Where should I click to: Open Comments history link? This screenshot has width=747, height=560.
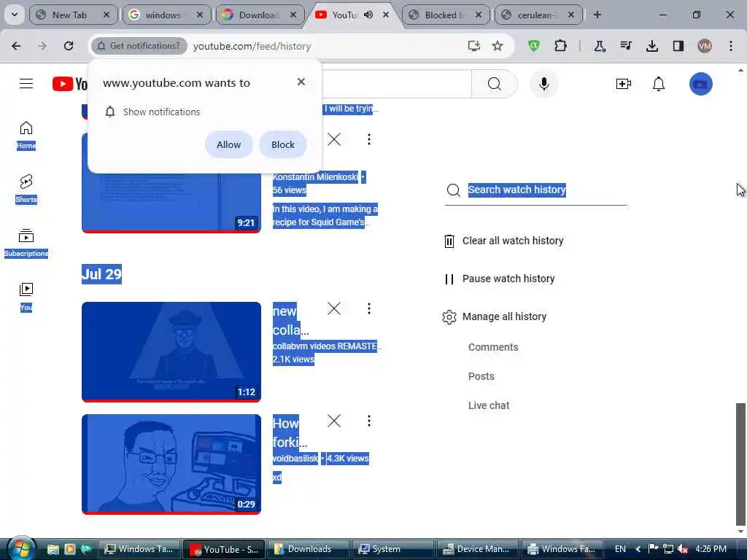493,347
